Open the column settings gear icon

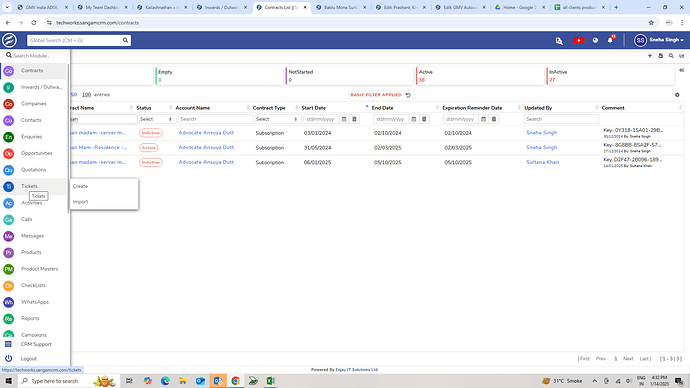click(677, 95)
